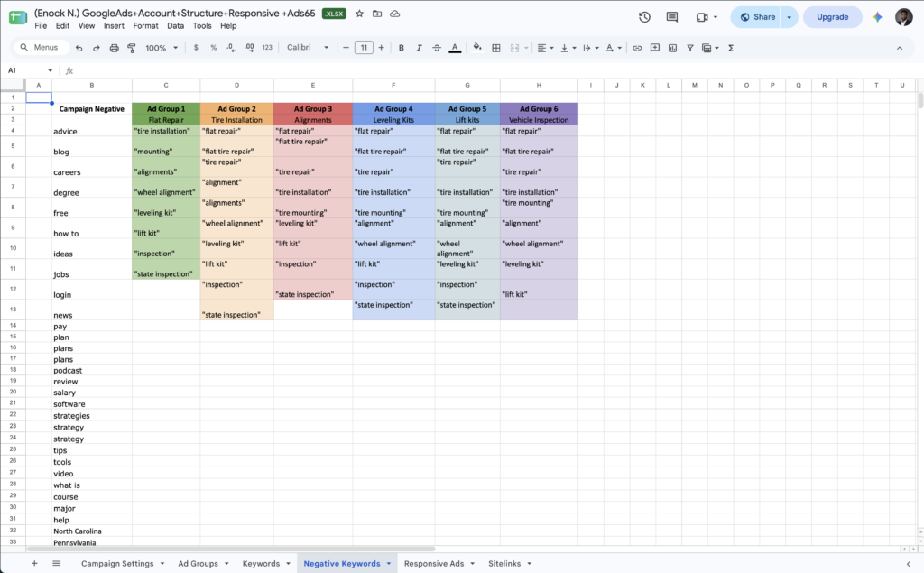
Task: Create a filter
Action: (x=689, y=48)
